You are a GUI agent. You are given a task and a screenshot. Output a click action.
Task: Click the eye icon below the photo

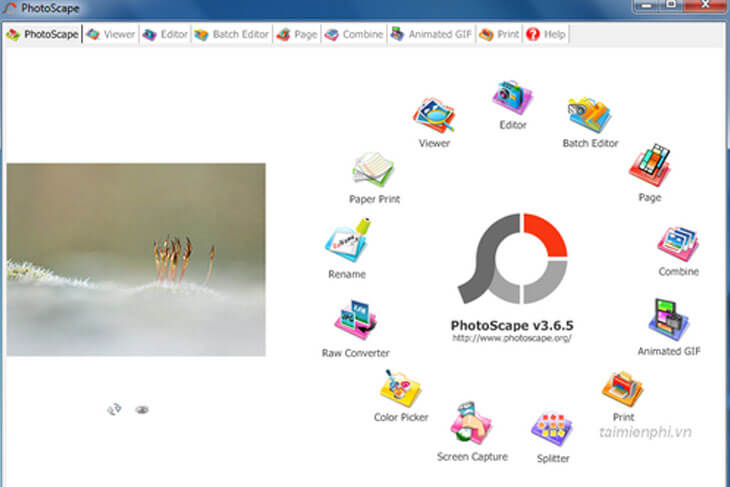tap(142, 409)
